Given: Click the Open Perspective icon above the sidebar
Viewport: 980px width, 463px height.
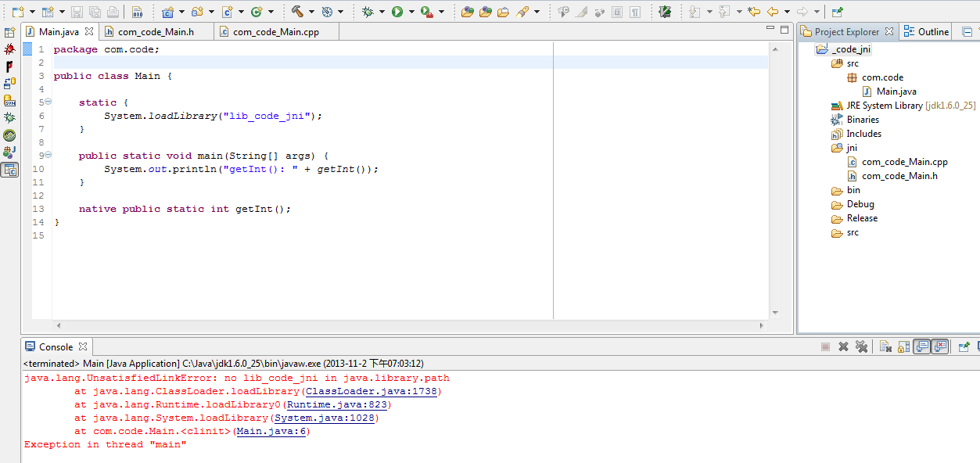Looking at the screenshot, I should coord(9,32).
